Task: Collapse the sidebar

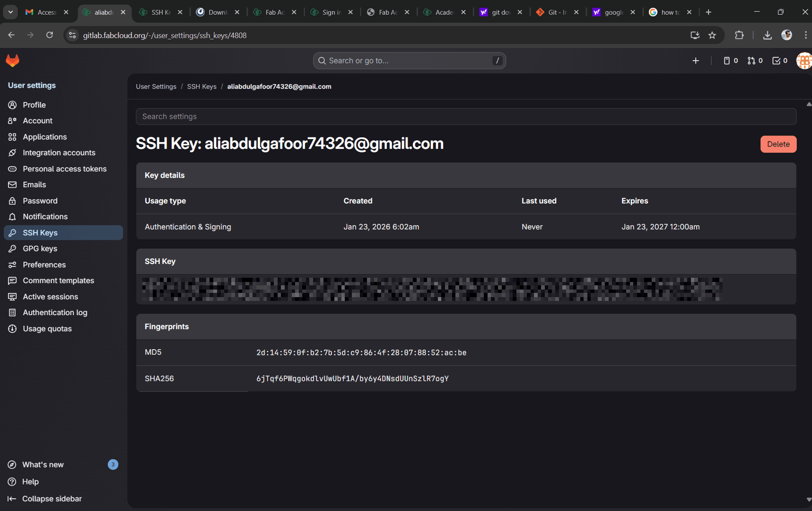Action: (63, 499)
